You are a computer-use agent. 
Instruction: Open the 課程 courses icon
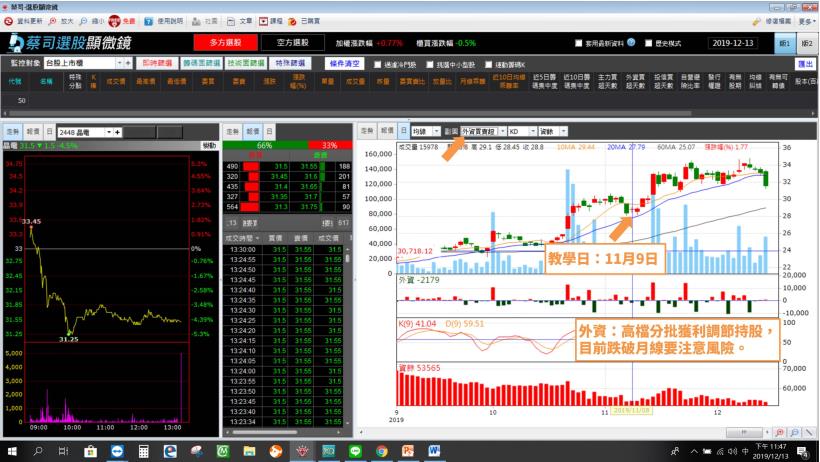tap(264, 21)
